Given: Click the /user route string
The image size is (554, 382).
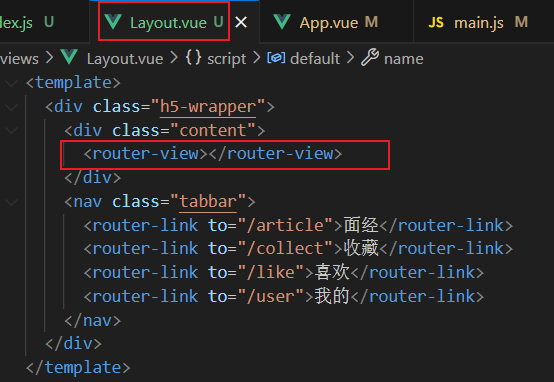Looking at the screenshot, I should point(271,296).
